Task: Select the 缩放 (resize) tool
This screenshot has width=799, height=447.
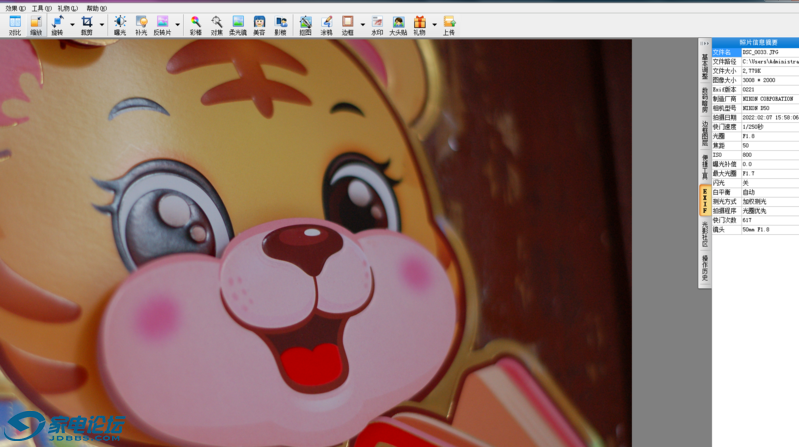Action: tap(35, 25)
